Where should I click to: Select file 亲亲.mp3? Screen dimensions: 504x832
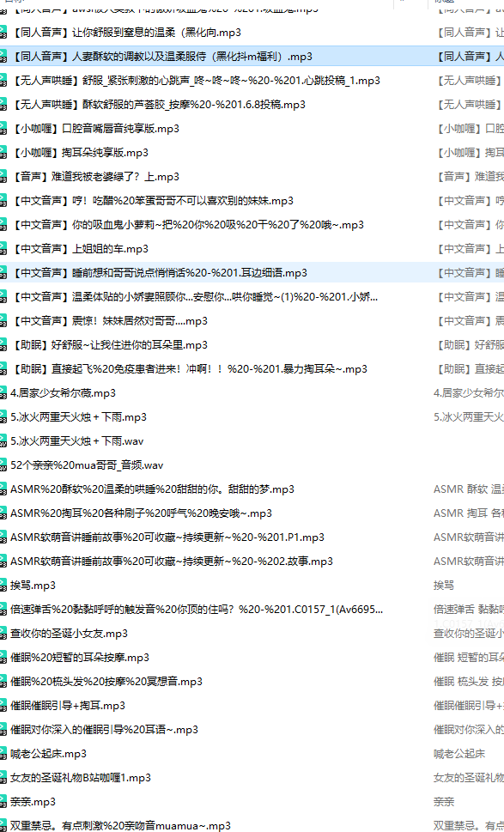[33, 802]
